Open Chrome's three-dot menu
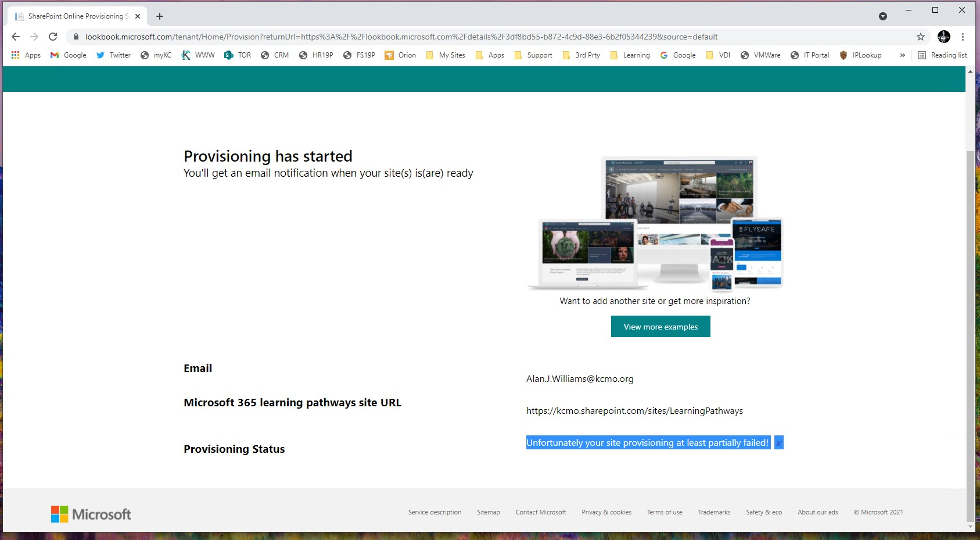 coord(963,36)
